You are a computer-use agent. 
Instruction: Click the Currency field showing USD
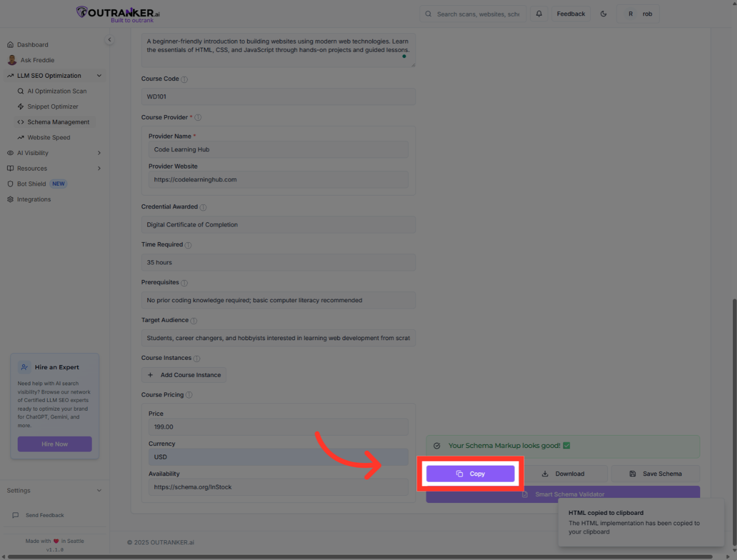tap(278, 457)
